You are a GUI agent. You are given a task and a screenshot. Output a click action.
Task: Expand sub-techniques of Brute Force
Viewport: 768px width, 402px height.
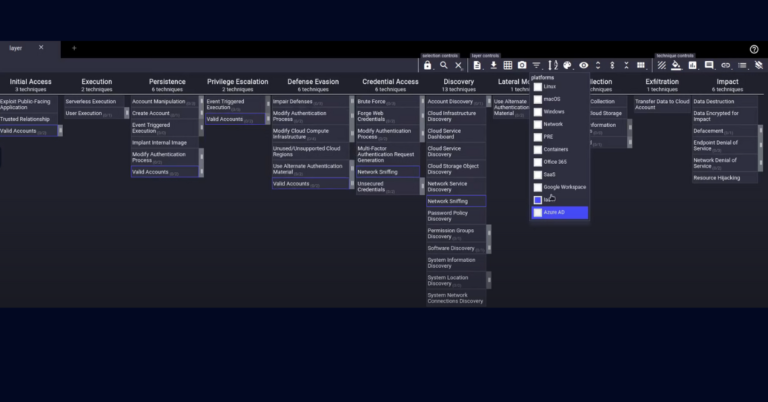pos(423,101)
